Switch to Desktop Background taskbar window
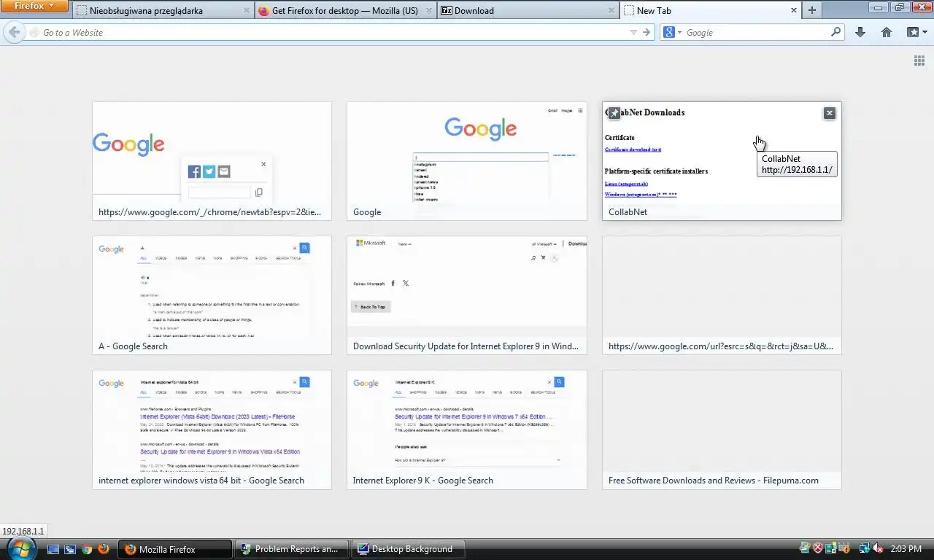The width and height of the screenshot is (934, 560). [x=409, y=549]
